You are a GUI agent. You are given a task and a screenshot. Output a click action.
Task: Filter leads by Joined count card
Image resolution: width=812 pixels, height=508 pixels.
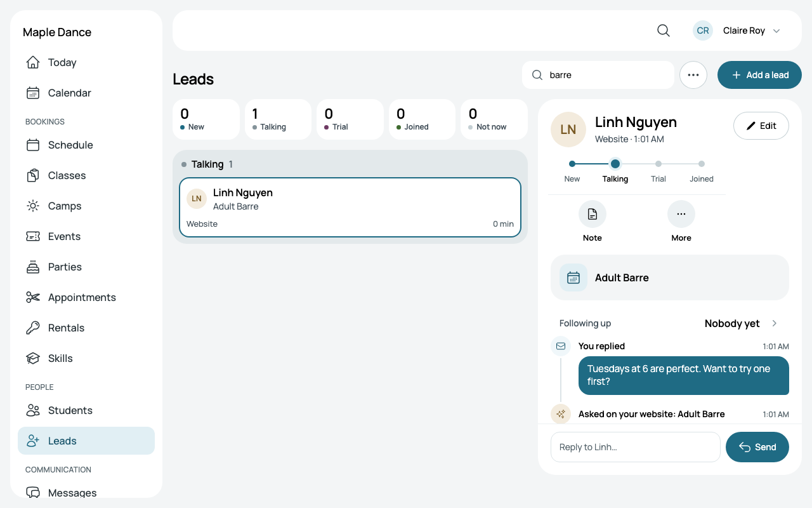pos(422,119)
